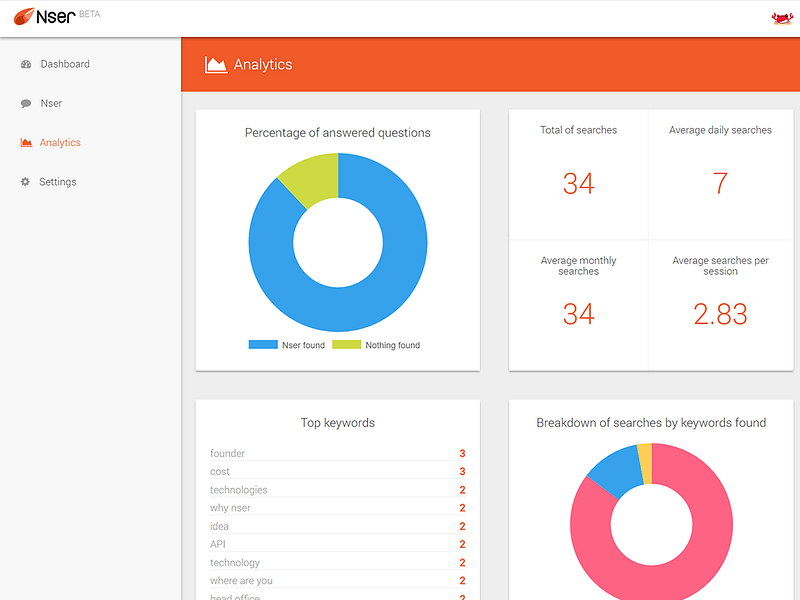Viewport: 800px width, 600px height.
Task: Click the yellow-green 'Nothing found' swatch
Action: coord(346,344)
